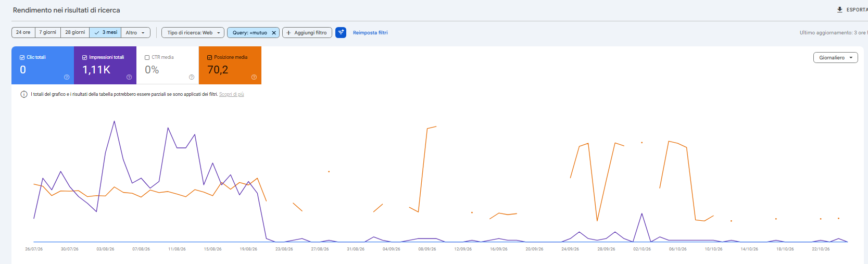Viewport: 868px width, 264px height.
Task: Click the 31/08/26 axis date label
Action: tap(356, 249)
